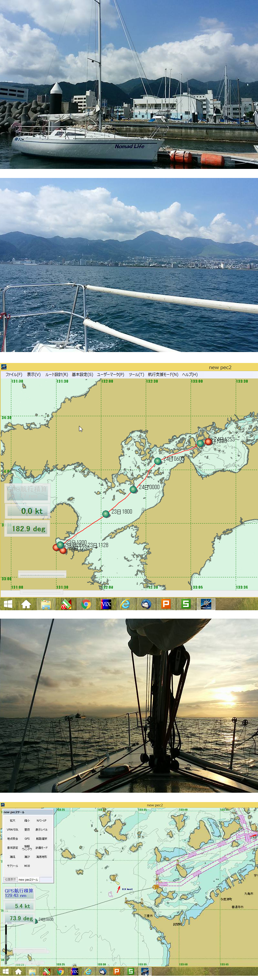Click the 0.0 kt speed readout
The width and height of the screenshot is (258, 980).
point(28,511)
